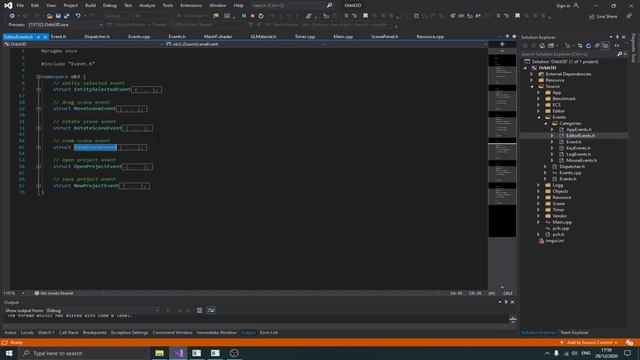Select Main.cpp in Solution Explorer
The width and height of the screenshot is (640, 360).
[x=562, y=222]
